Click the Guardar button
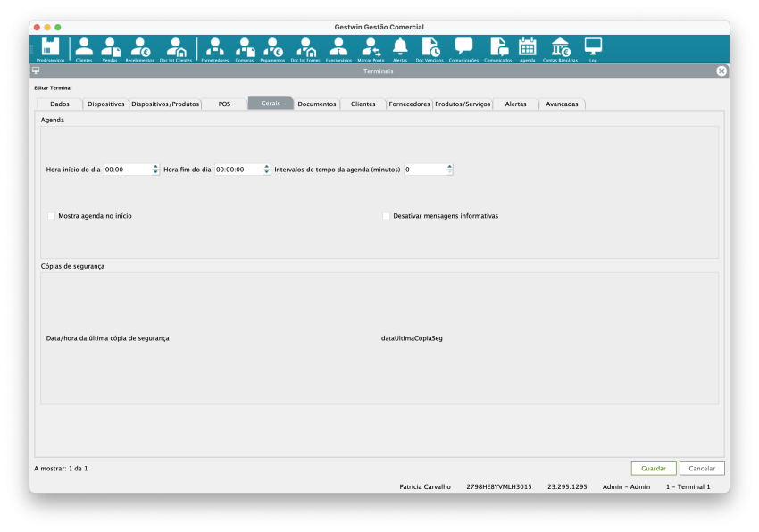The height and width of the screenshot is (532, 759). coord(653,469)
